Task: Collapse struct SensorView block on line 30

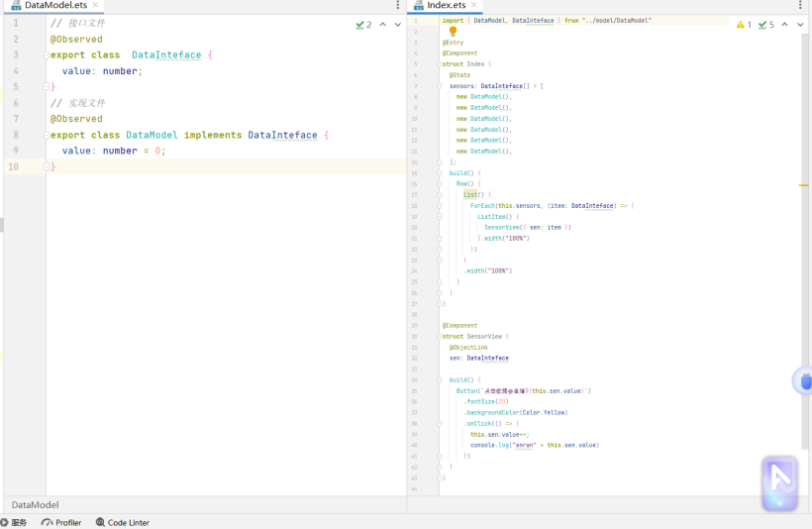Action: tap(439, 336)
